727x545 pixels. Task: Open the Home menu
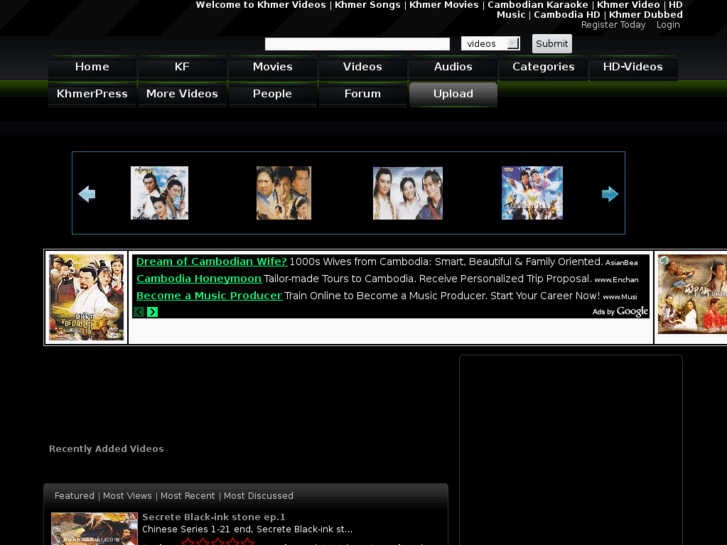click(92, 67)
